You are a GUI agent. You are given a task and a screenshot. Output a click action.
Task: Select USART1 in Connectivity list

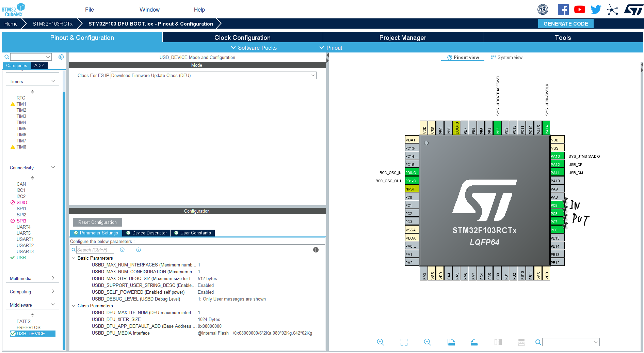tap(25, 239)
